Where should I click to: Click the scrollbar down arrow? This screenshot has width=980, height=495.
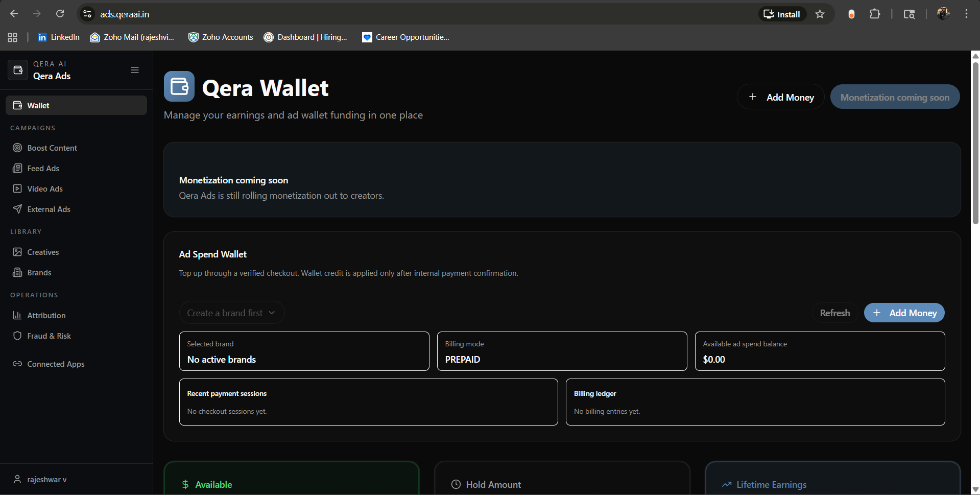point(975,490)
